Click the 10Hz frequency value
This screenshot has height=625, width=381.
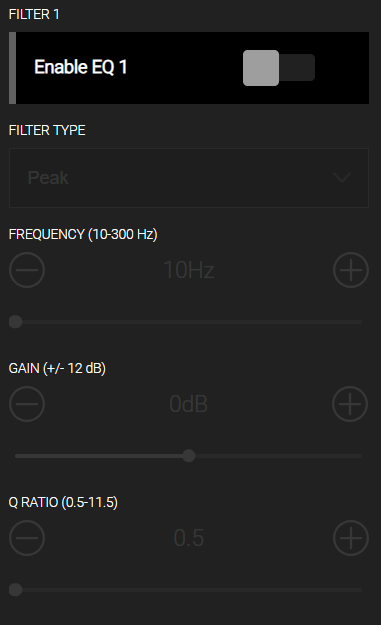click(x=189, y=270)
